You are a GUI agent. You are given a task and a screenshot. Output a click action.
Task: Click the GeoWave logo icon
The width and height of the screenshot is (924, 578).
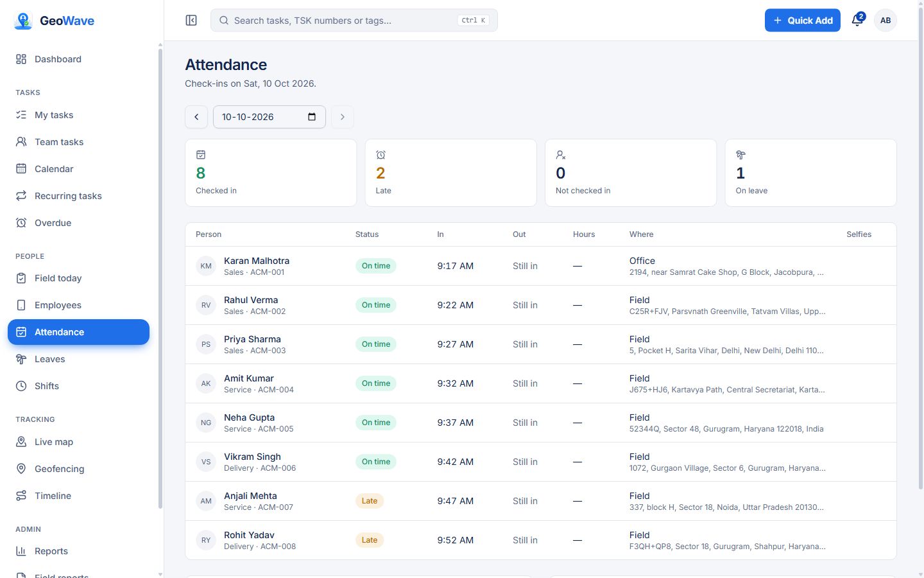pyautogui.click(x=23, y=21)
